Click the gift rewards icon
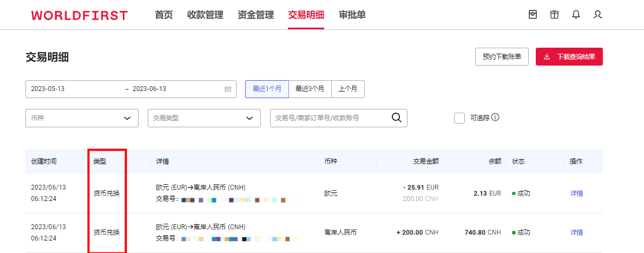Image resolution: width=644 pixels, height=253 pixels. pyautogui.click(x=554, y=15)
